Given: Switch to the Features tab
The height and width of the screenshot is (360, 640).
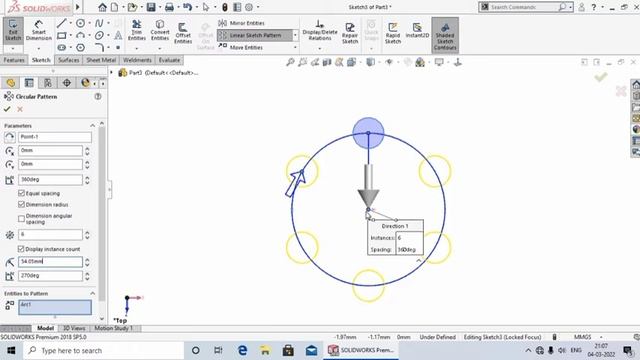Looking at the screenshot, I should point(14,60).
